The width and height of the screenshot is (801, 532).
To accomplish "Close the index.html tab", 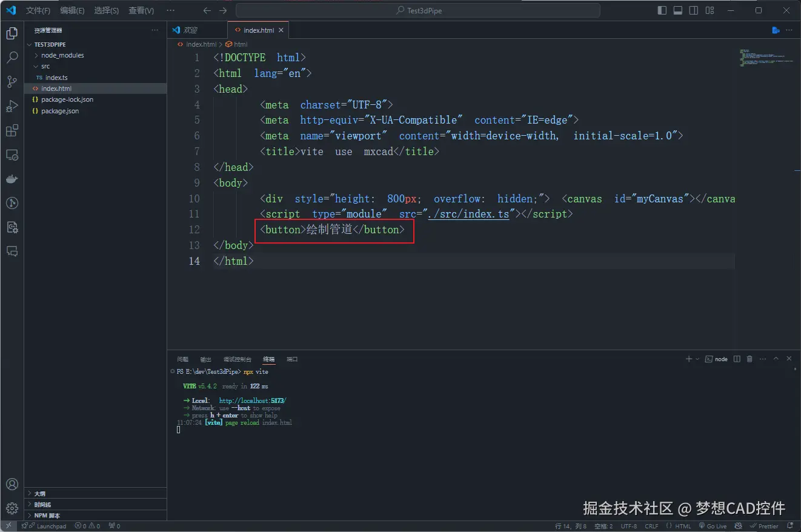I will click(281, 30).
